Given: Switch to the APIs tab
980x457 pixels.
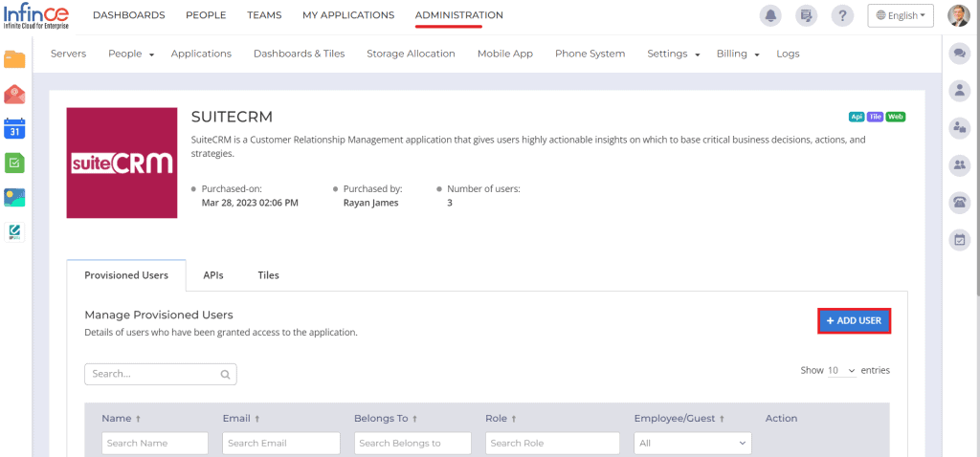Looking at the screenshot, I should point(213,275).
